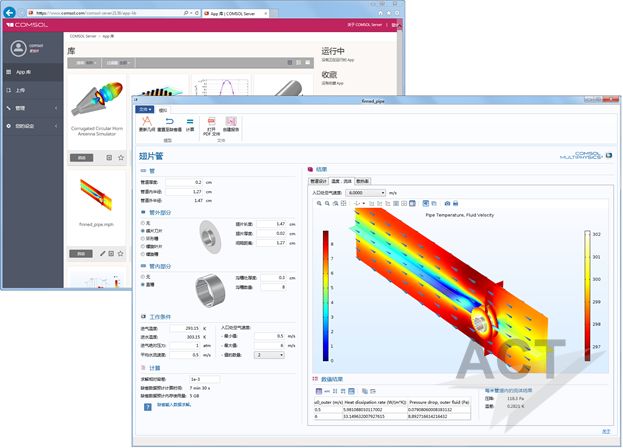Click the info icon for Corrugated Horn app
The height and width of the screenshot is (448, 623).
pyautogui.click(x=109, y=158)
